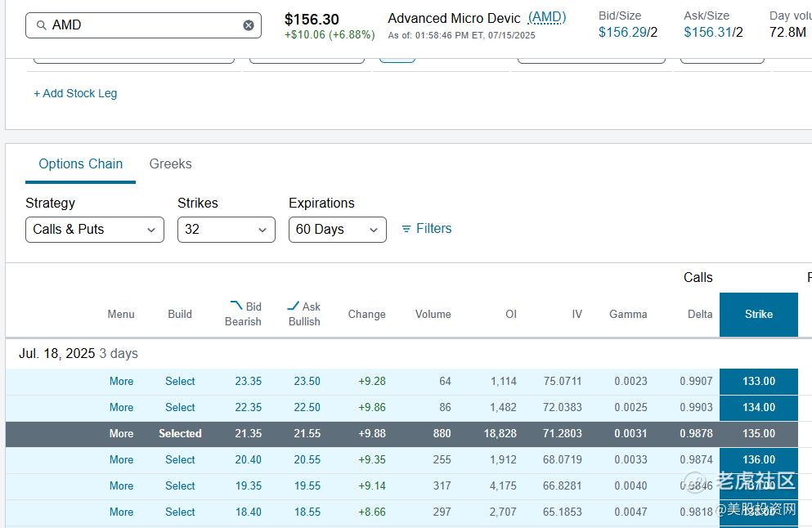This screenshot has height=528, width=812.
Task: Switch to the Options Chain tab
Action: pyautogui.click(x=81, y=164)
